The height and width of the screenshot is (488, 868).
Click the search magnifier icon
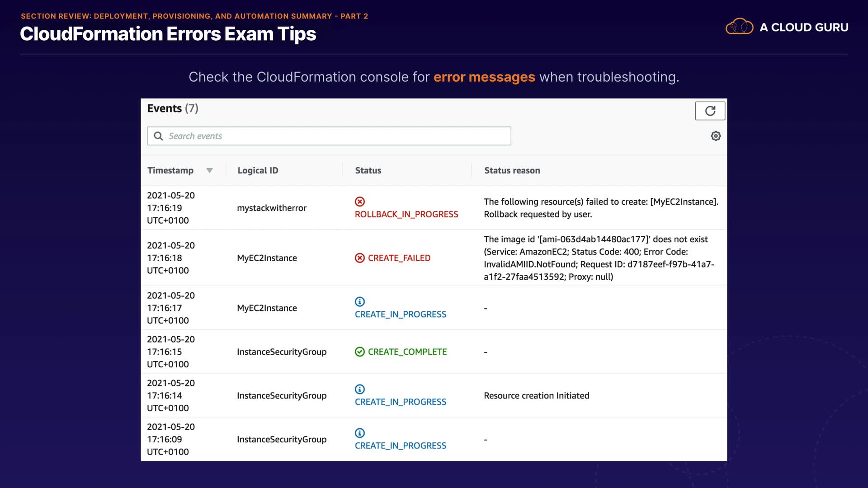tap(158, 136)
